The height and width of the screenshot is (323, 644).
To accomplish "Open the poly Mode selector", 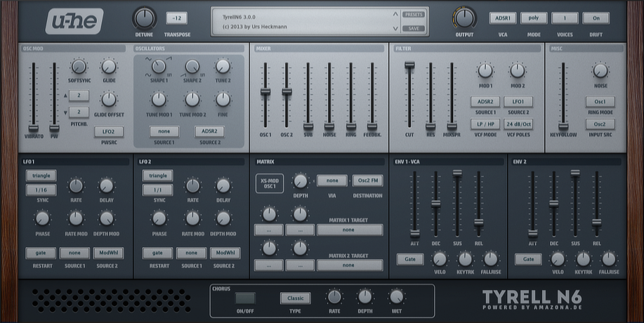I will click(534, 18).
